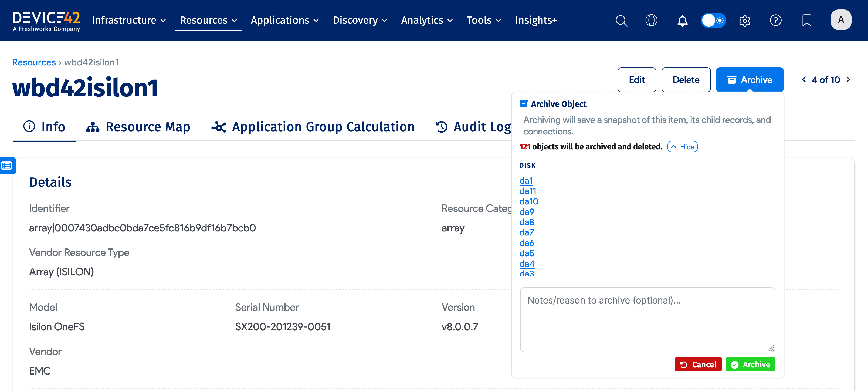
Task: Open the left side panel list icon
Action: point(7,166)
